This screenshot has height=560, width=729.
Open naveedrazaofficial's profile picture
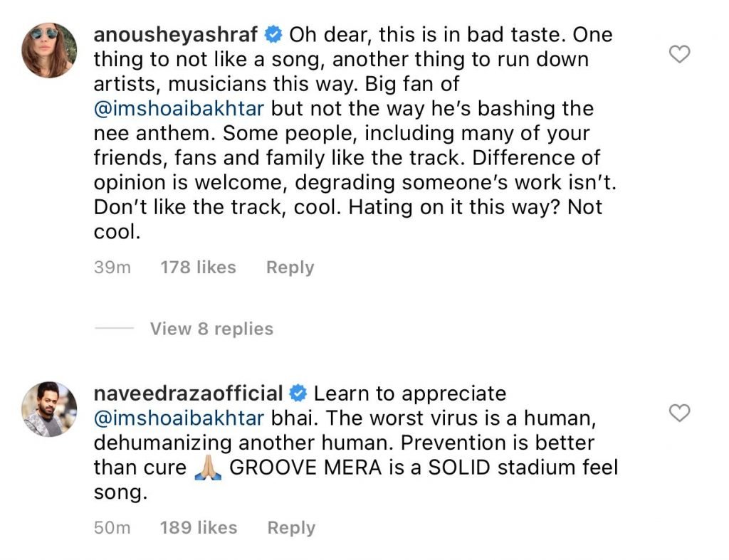tap(49, 408)
